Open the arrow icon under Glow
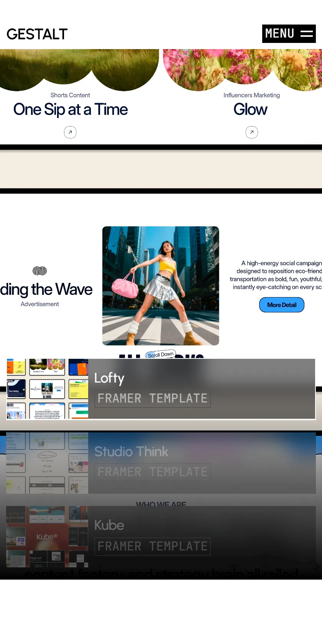Image resolution: width=322 pixels, height=644 pixels. pyautogui.click(x=252, y=132)
